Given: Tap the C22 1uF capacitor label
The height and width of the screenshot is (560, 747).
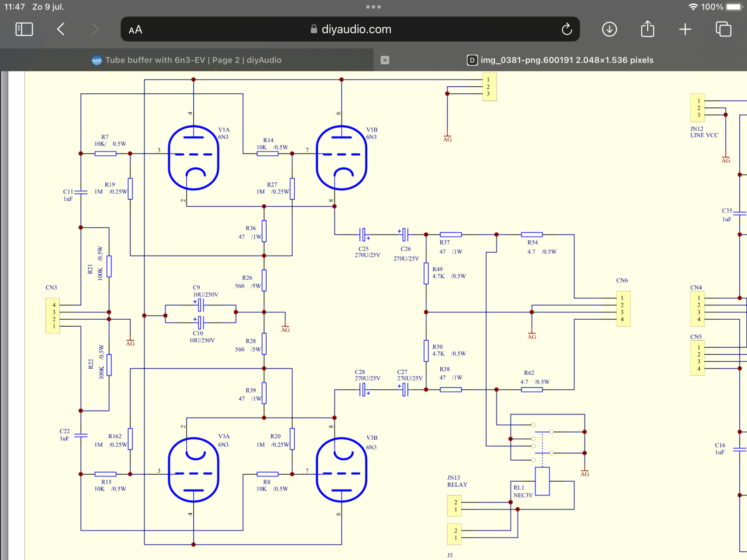Looking at the screenshot, I should click(65, 435).
